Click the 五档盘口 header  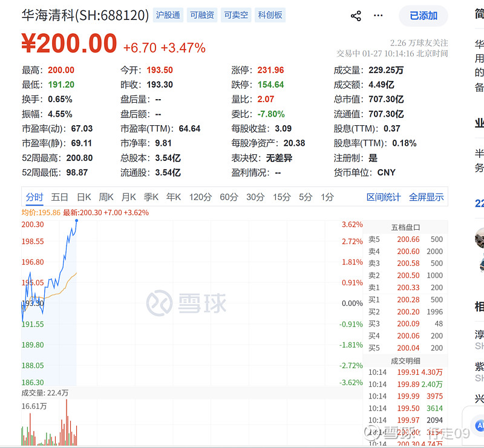click(405, 227)
